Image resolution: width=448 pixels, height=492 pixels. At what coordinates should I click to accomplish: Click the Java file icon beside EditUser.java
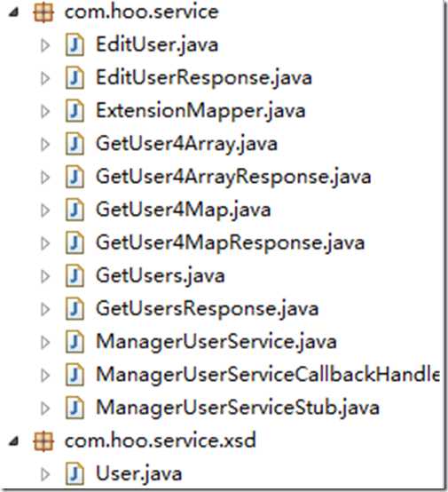coord(75,45)
